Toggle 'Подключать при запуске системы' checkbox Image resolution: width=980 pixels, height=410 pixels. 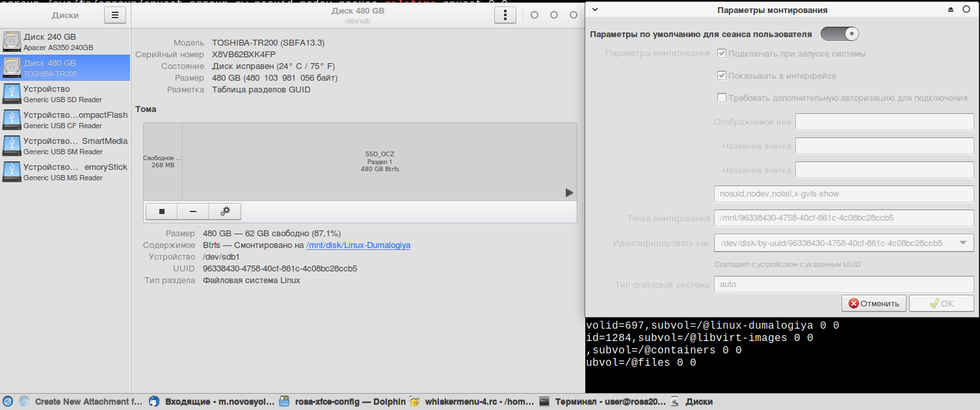click(722, 53)
